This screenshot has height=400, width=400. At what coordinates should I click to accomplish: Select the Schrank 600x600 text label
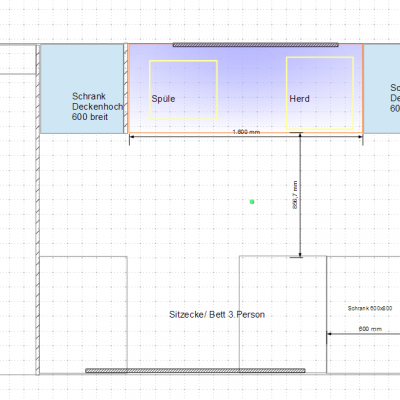click(370, 308)
